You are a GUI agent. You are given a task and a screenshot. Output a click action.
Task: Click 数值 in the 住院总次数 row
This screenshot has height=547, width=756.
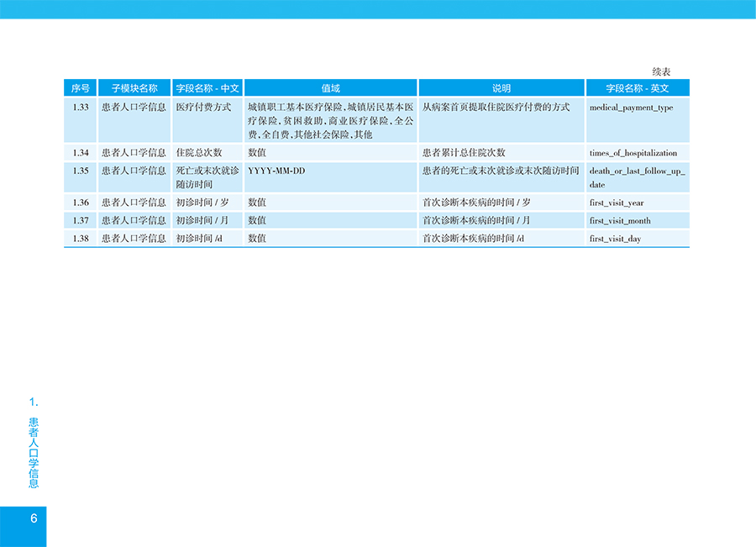pyautogui.click(x=257, y=153)
